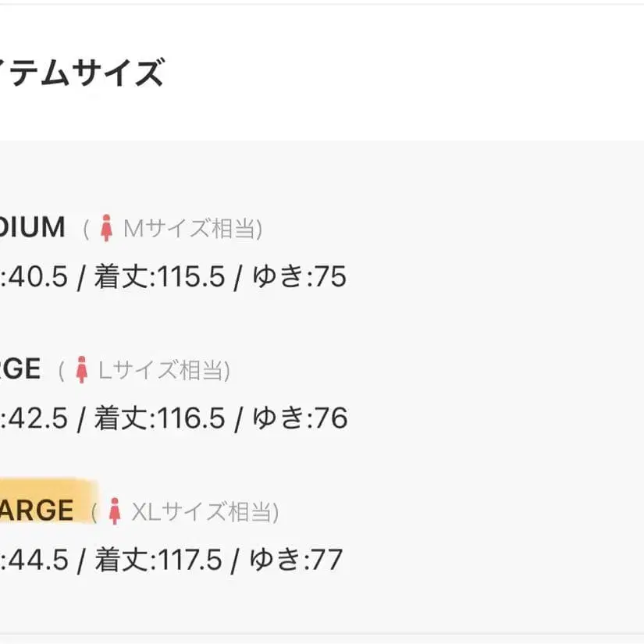The height and width of the screenshot is (644, 644).
Task: Select the LARGE size label
Action: (20, 369)
